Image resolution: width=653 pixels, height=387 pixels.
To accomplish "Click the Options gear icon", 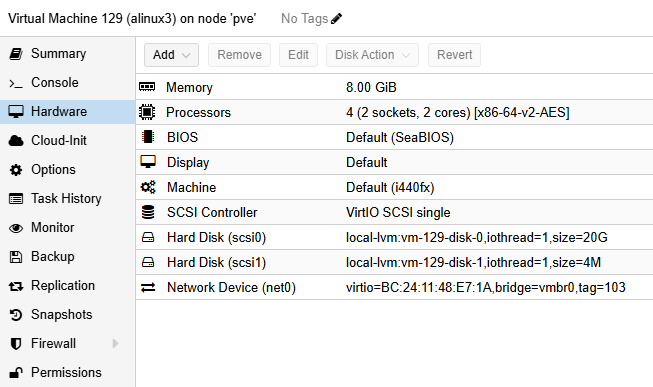I will (16, 170).
